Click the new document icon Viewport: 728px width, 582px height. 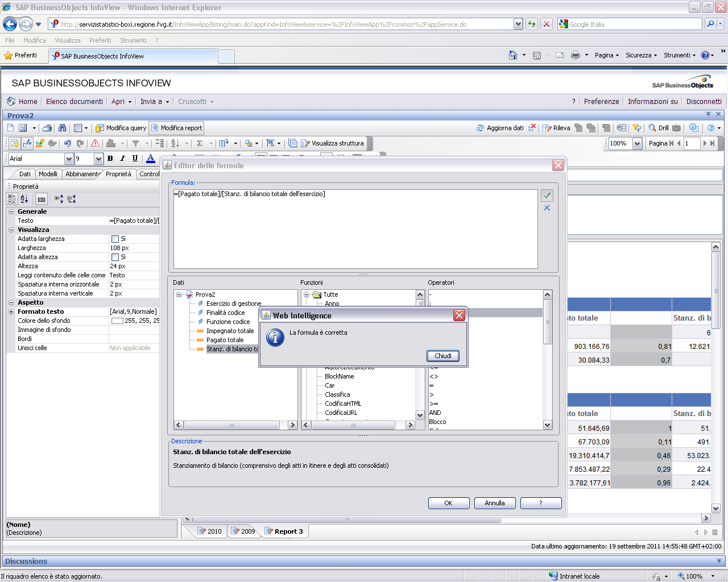click(x=11, y=128)
